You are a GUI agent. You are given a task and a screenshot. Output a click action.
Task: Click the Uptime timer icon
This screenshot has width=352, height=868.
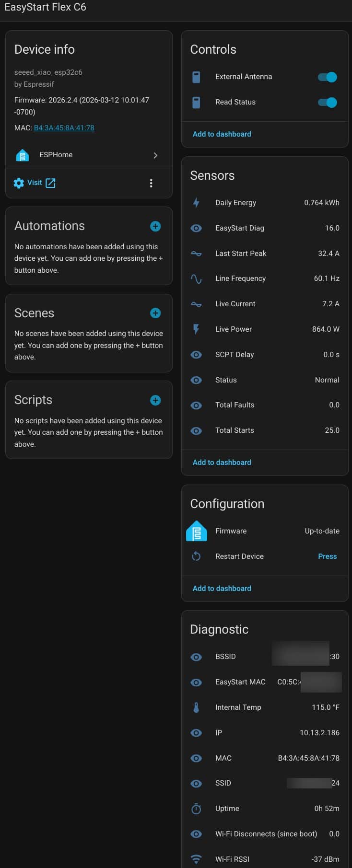coord(196,809)
